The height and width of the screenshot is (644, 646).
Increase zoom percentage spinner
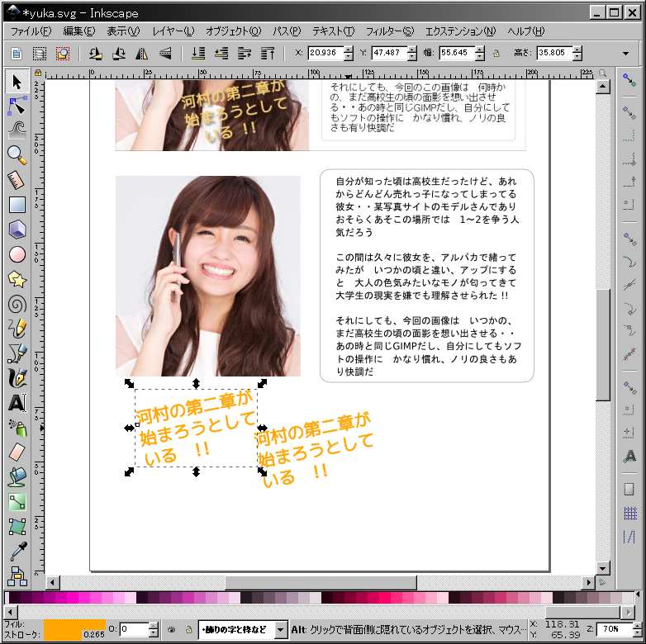click(636, 626)
